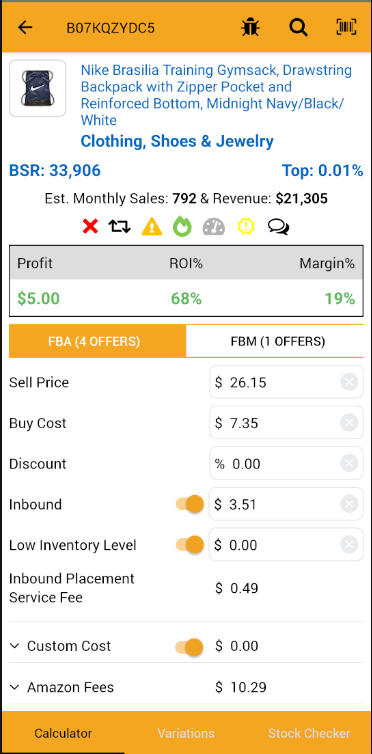Screen dimensions: 372x754
Task: Open search with magnifier icon
Action: 298,27
